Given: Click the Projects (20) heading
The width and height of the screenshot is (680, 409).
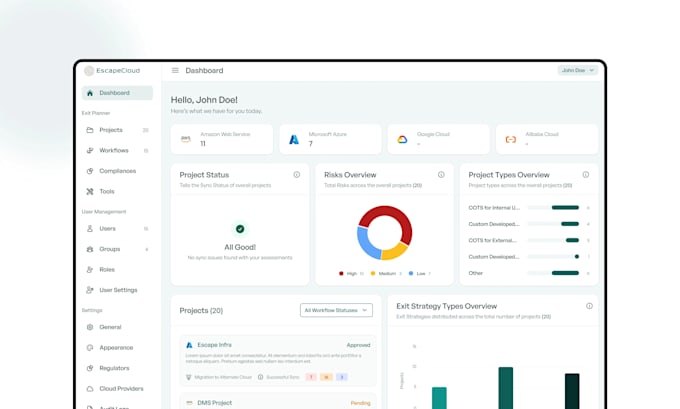Looking at the screenshot, I should [201, 311].
